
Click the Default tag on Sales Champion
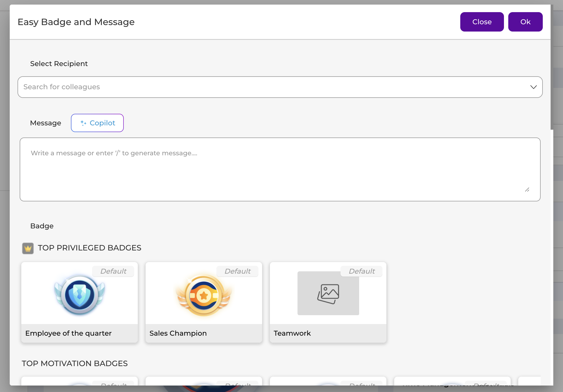[238, 271]
